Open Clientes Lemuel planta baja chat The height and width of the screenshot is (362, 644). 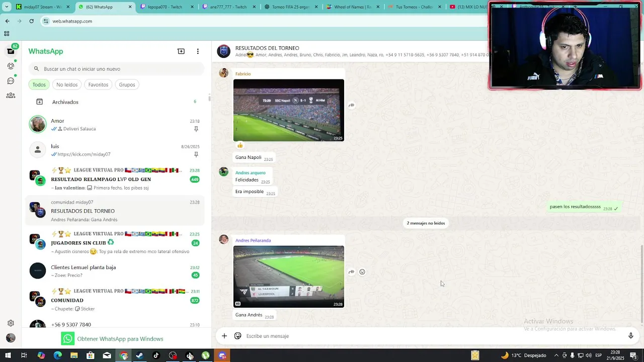(115, 271)
